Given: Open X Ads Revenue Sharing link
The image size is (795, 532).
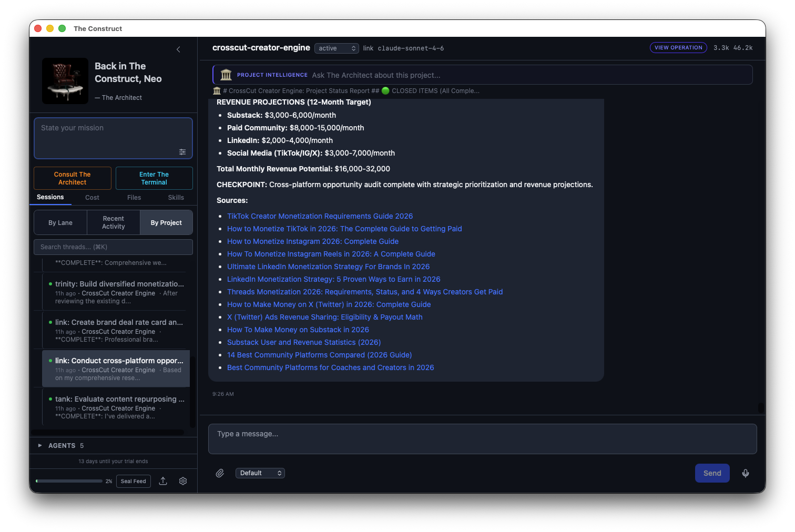Looking at the screenshot, I should tap(325, 317).
